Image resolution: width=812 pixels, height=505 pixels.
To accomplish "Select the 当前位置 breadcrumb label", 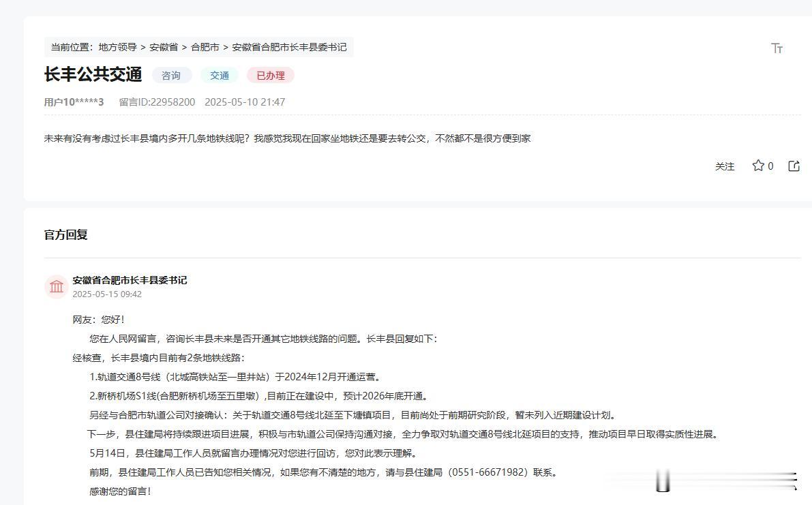I will 72,47.
